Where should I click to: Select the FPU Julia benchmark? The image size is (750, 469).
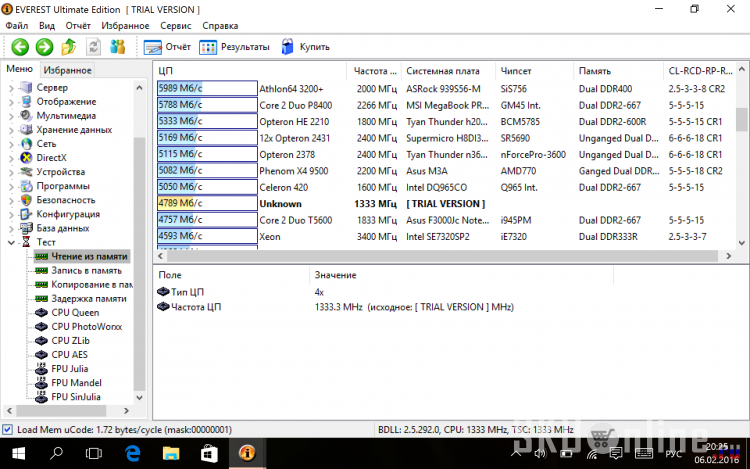pyautogui.click(x=62, y=369)
